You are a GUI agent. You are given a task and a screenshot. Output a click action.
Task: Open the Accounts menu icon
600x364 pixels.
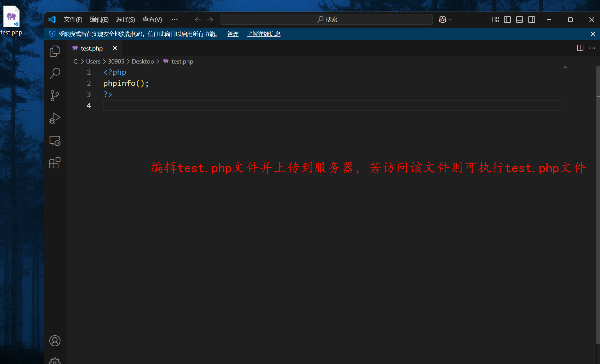(55, 341)
